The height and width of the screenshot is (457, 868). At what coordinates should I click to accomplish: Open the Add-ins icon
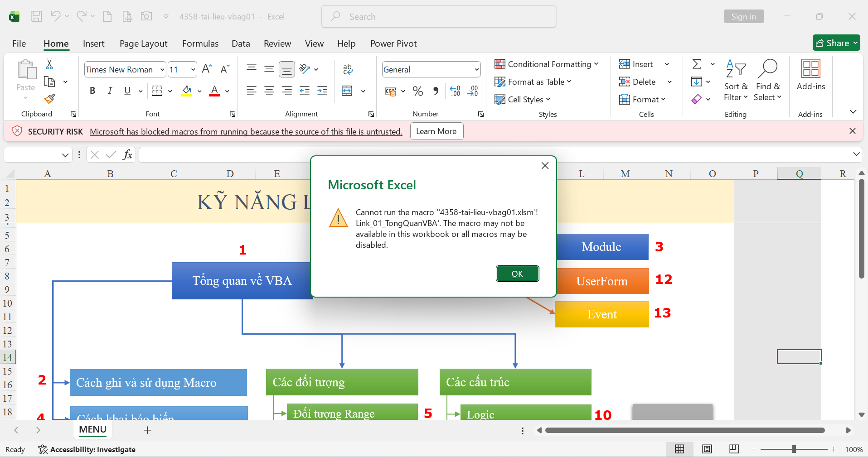[810, 74]
